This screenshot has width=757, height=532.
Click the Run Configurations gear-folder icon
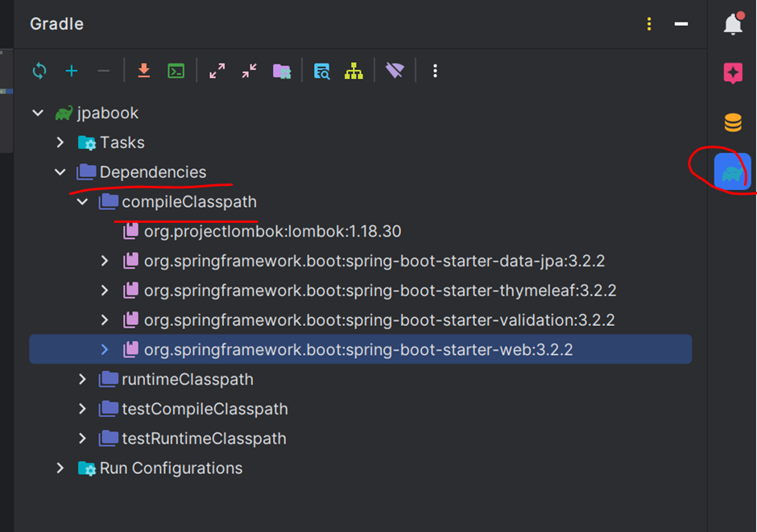point(87,468)
